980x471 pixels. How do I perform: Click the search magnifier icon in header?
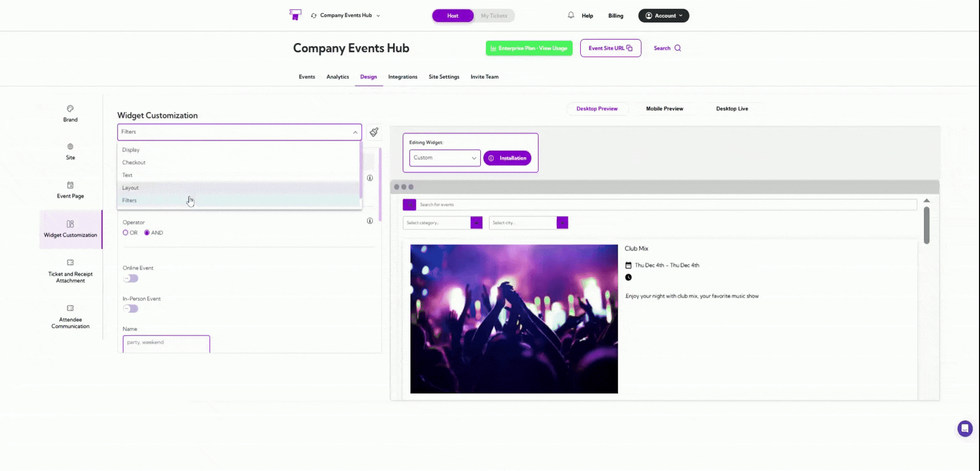(678, 48)
